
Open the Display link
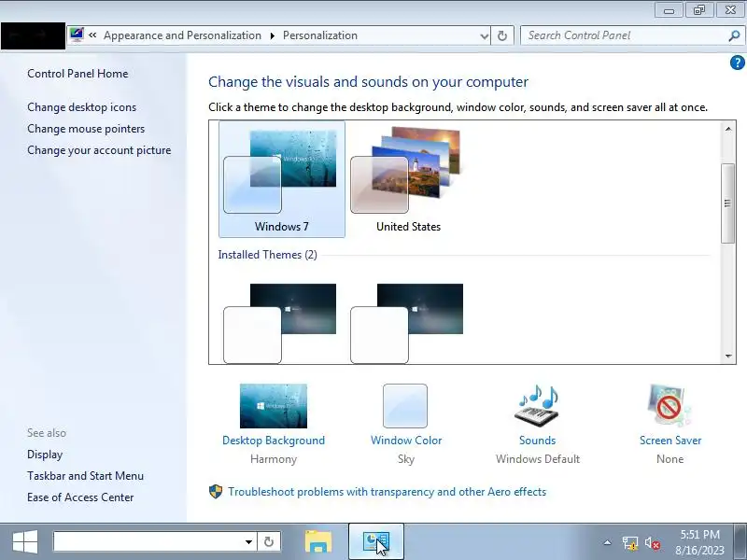45,455
